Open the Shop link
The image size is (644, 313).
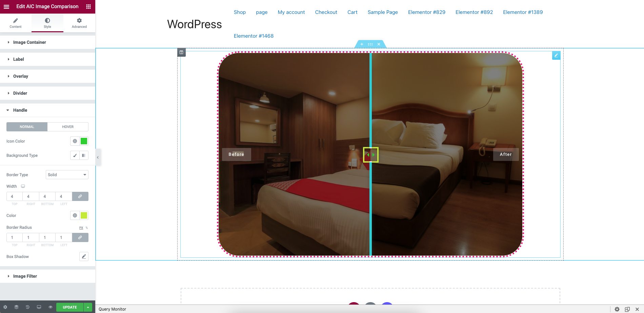point(240,12)
